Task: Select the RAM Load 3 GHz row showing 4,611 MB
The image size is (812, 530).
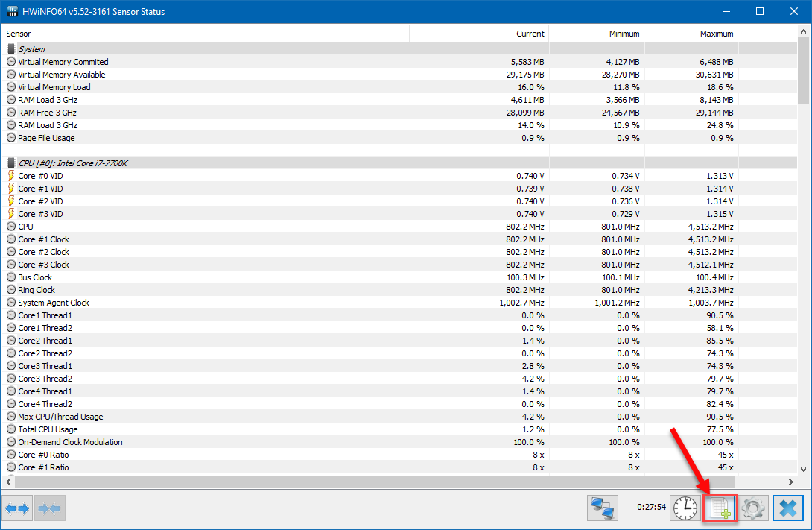Action: point(399,100)
